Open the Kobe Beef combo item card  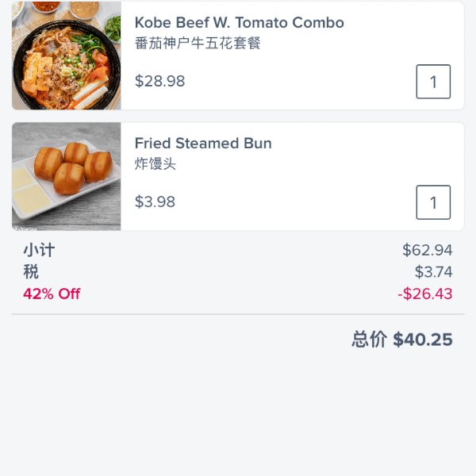[x=238, y=56]
